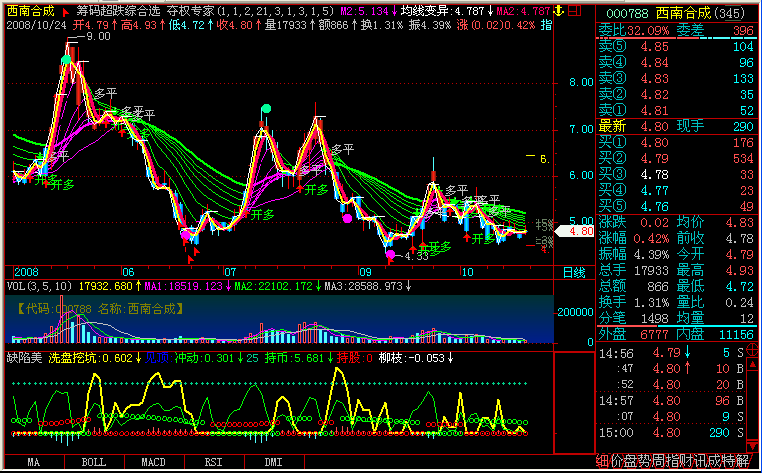Click the 卖② 4.82 ask row
The height and width of the screenshot is (473, 762).
tap(675, 94)
